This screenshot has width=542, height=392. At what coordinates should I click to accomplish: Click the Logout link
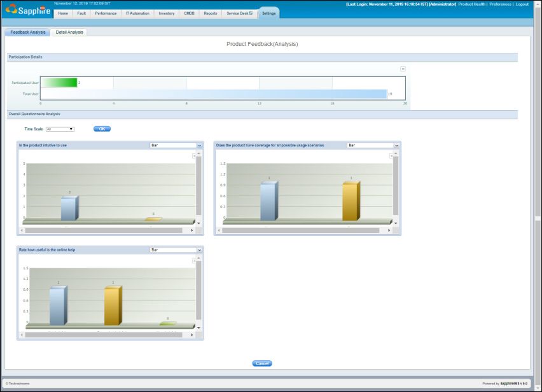[x=522, y=4]
